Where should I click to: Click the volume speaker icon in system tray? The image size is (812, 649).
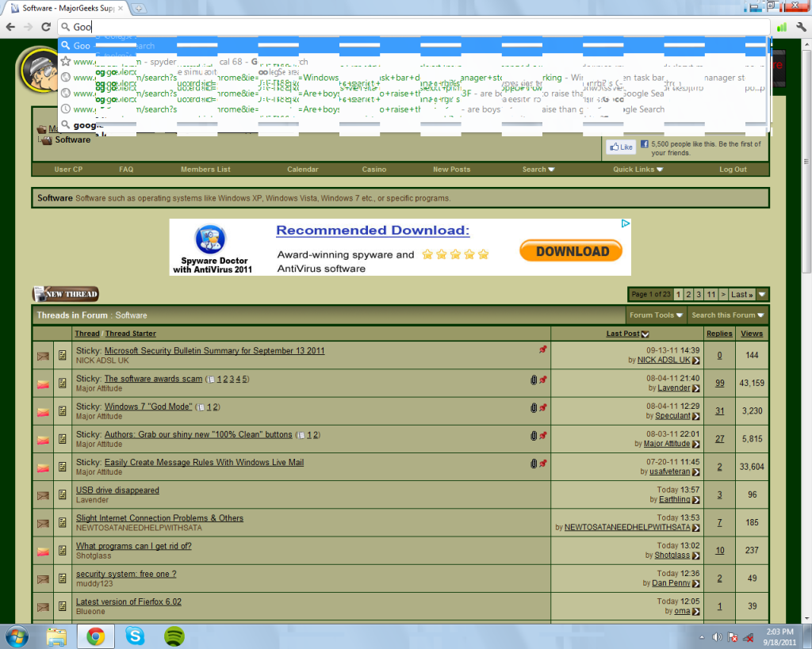click(717, 636)
